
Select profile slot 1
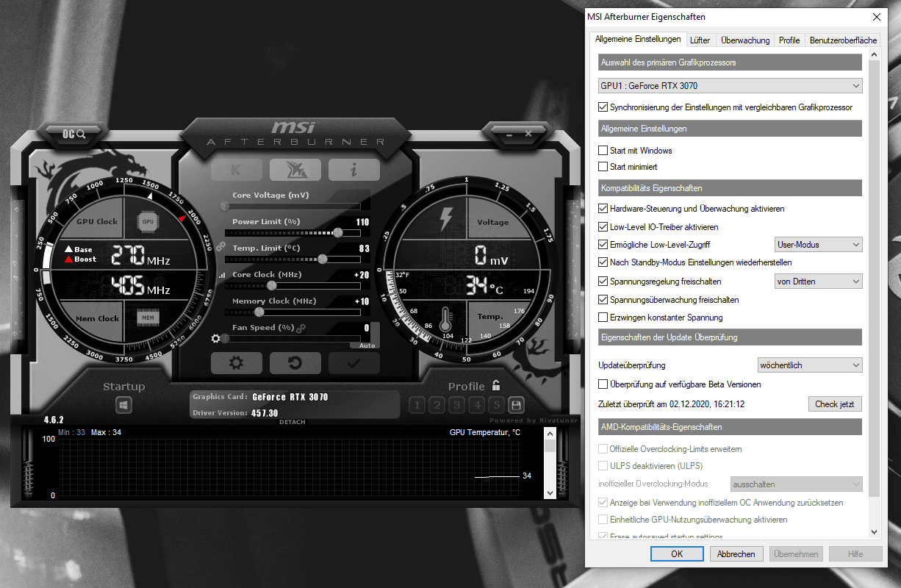pyautogui.click(x=416, y=405)
